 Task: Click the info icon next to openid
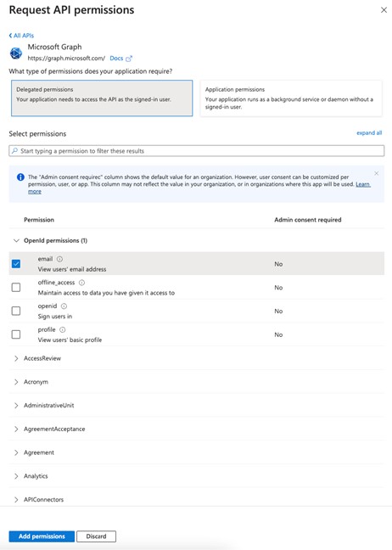[x=64, y=306]
